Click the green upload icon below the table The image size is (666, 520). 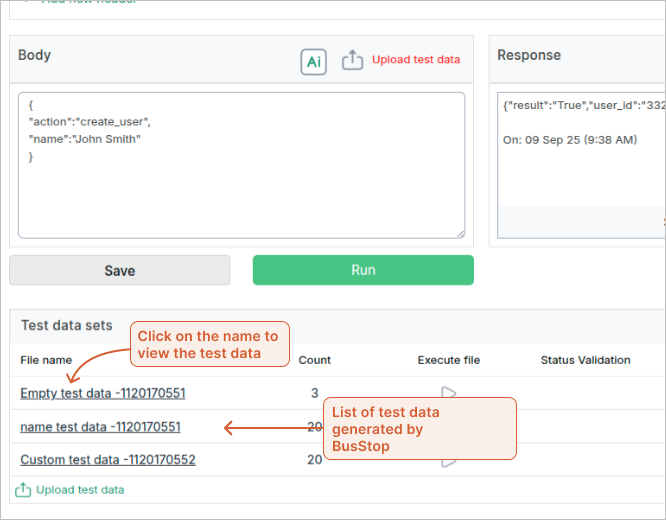(x=23, y=490)
